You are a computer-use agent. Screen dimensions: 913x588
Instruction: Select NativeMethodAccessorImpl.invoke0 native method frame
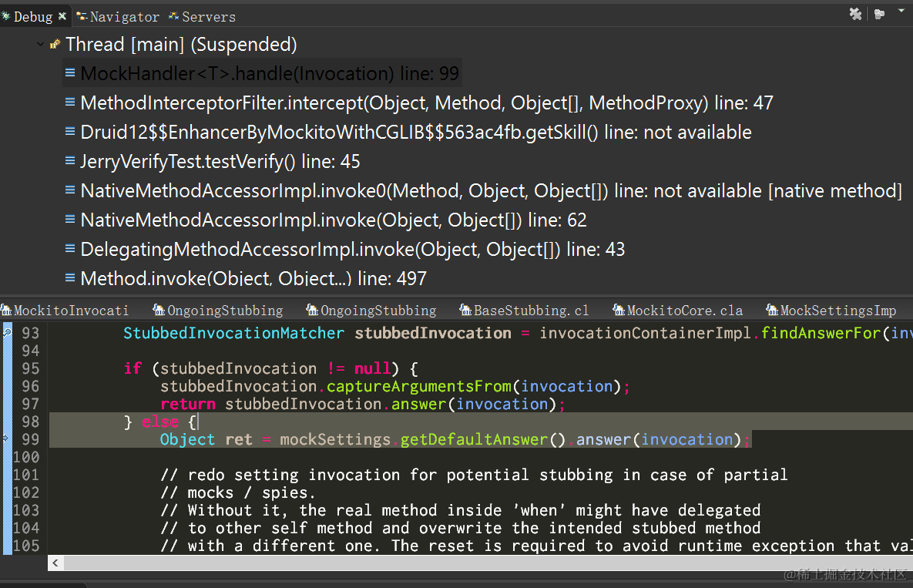click(x=491, y=190)
